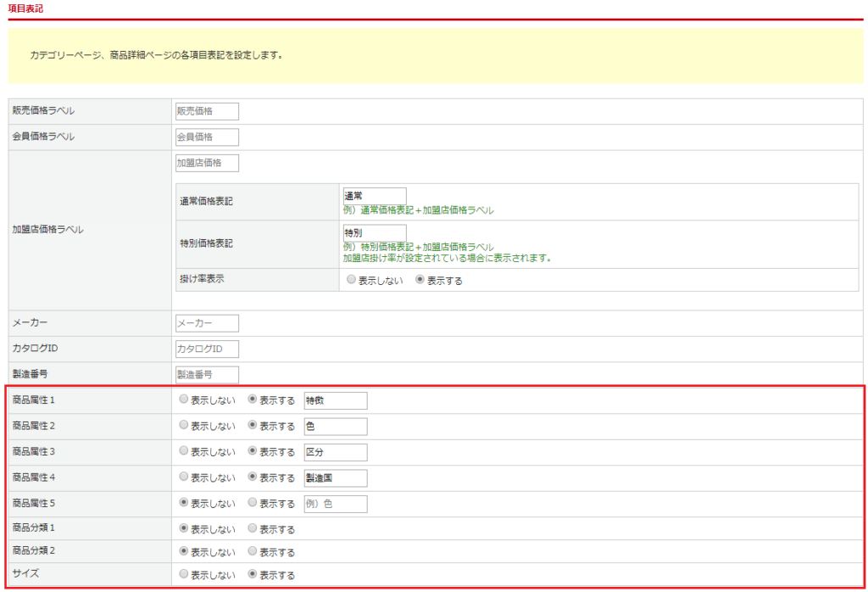Select 表示する for 商品分類2
This screenshot has height=592, width=868.
(x=253, y=551)
